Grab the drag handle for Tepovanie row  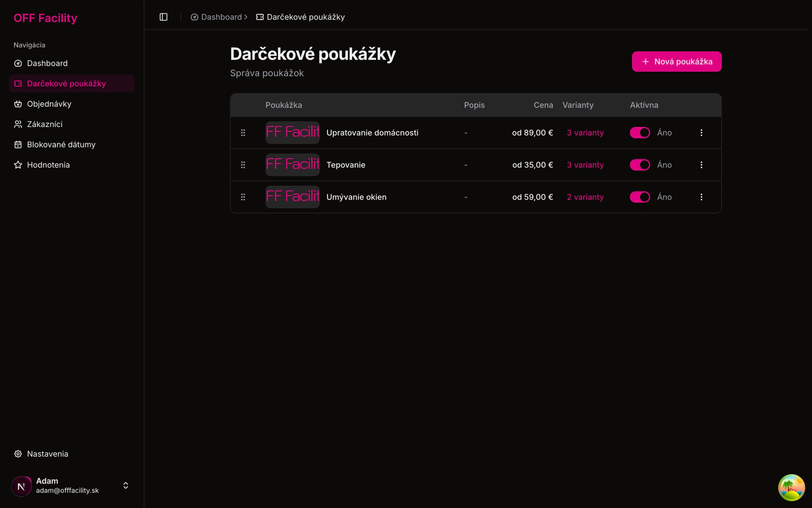(243, 165)
